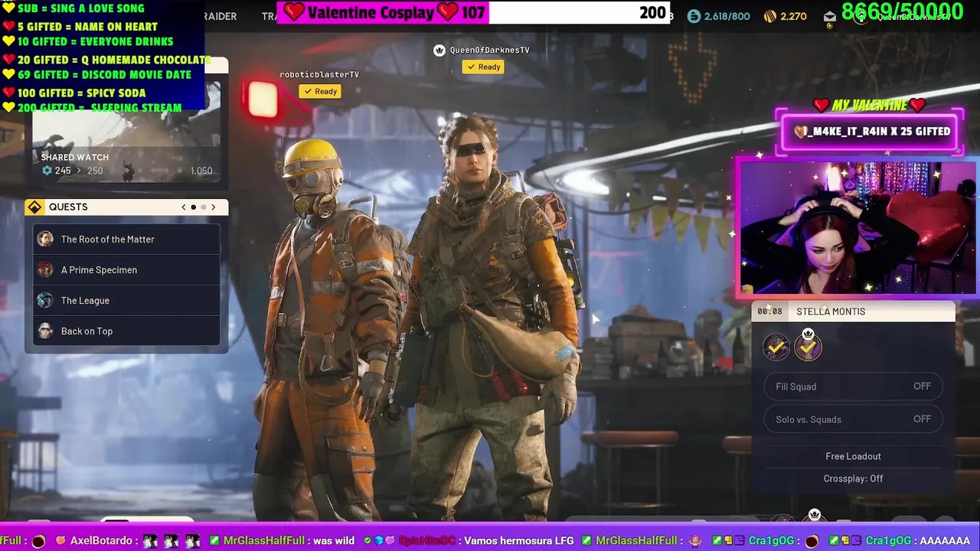This screenshot has width=980, height=551.
Task: Click the _M4KE_IT_R4IN x 25 gifted banner
Action: click(871, 132)
